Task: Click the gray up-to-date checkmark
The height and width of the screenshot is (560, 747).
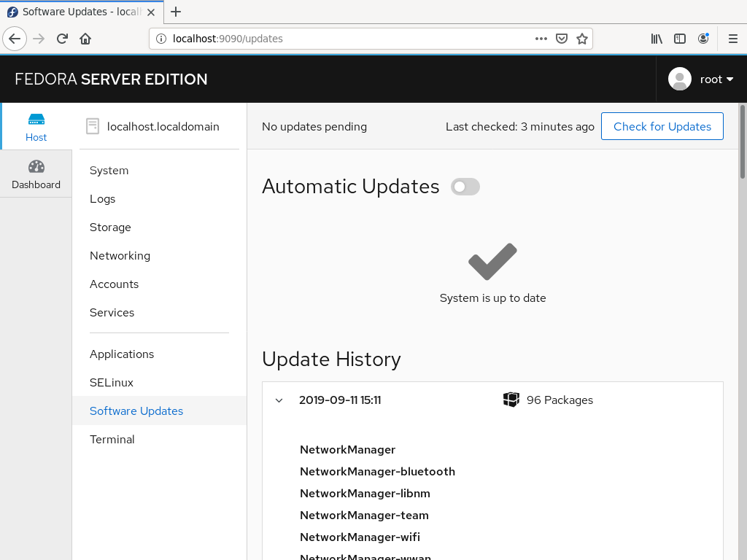Action: pyautogui.click(x=492, y=261)
